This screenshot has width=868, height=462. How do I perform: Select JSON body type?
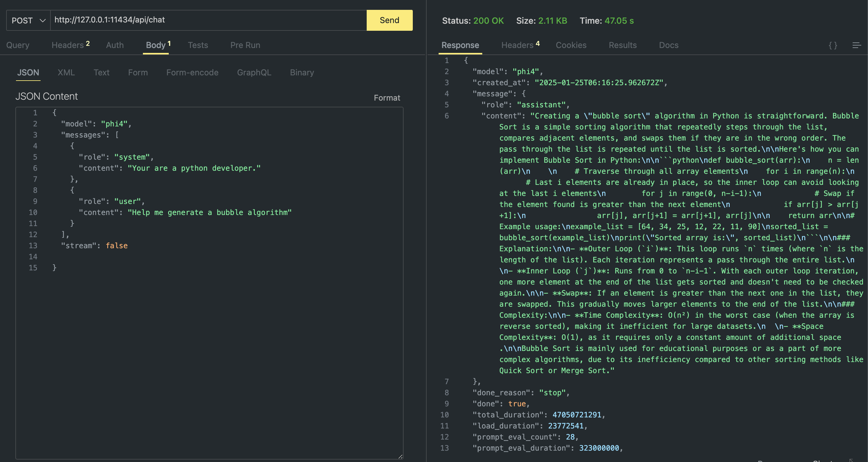[x=28, y=73]
